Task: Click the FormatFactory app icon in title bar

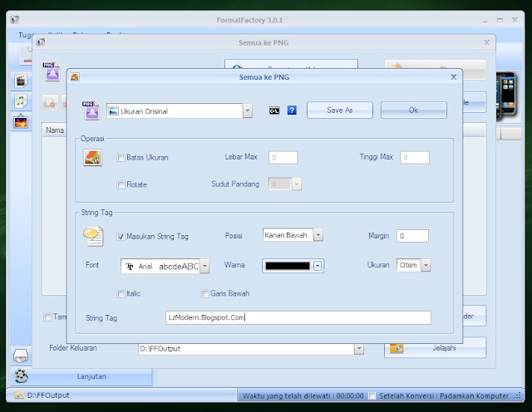Action: tap(15, 20)
